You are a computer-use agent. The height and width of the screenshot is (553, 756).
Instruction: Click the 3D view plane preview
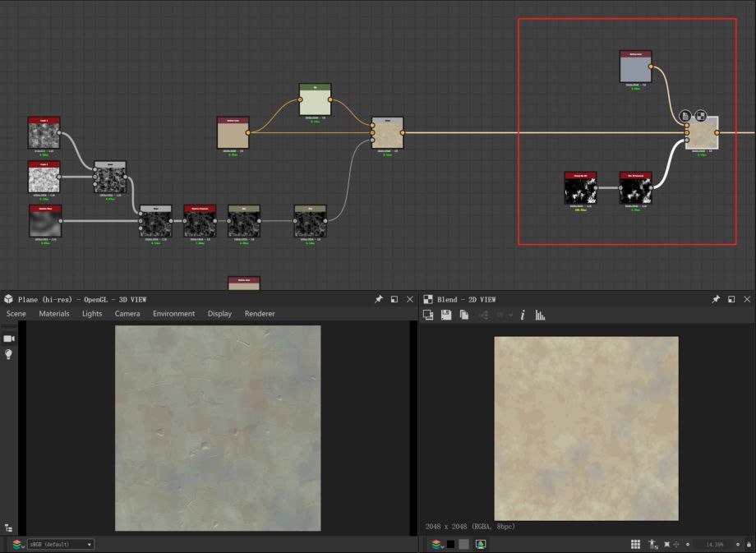point(218,428)
